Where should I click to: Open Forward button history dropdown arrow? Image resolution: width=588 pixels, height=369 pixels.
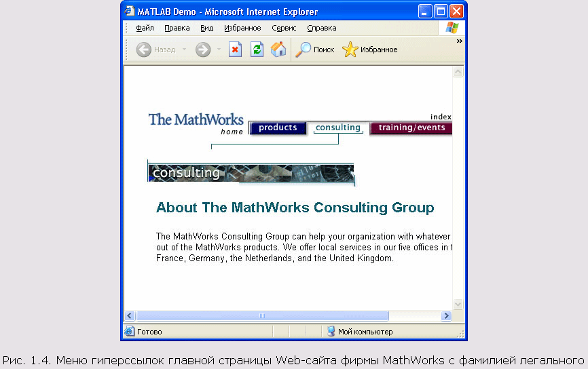[219, 50]
